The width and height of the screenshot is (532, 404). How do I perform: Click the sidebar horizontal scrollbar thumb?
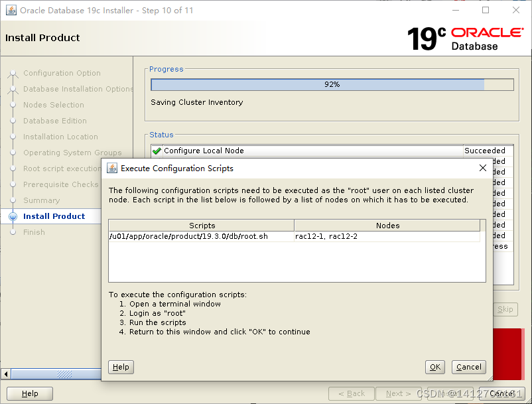click(x=56, y=374)
